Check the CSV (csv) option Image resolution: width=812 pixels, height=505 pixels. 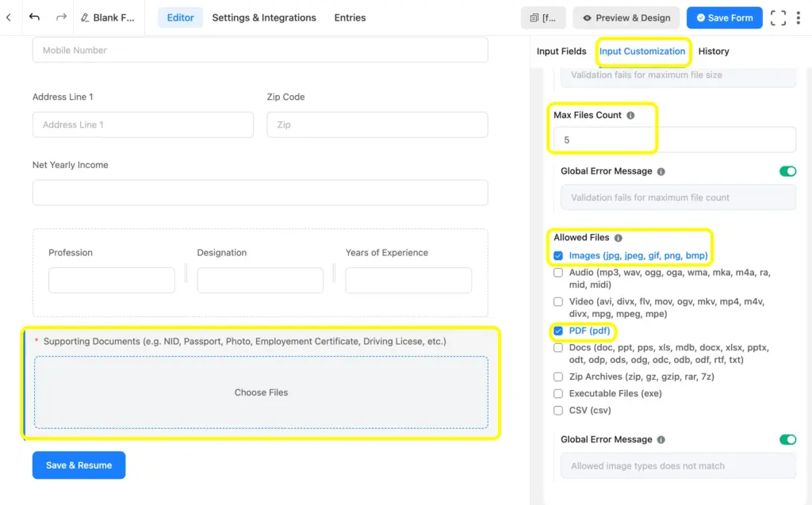557,410
